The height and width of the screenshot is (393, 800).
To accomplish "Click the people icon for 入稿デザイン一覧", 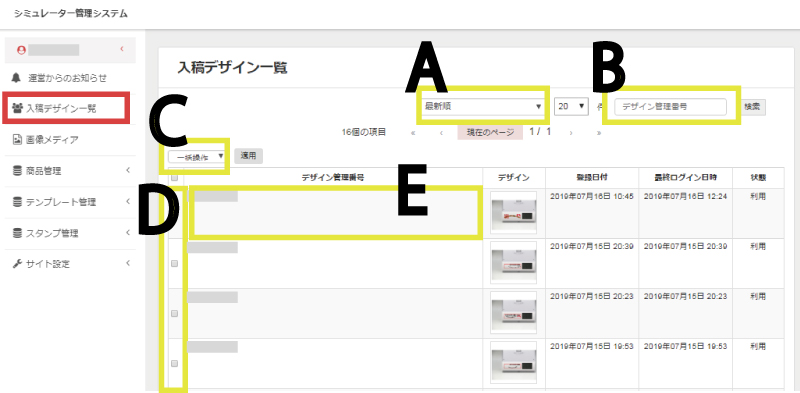I will coord(18,108).
